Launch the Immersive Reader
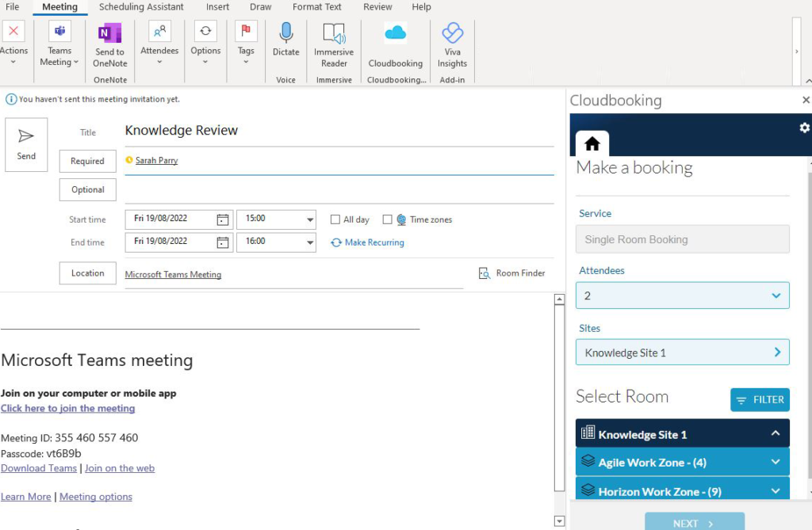812x530 pixels. point(334,45)
